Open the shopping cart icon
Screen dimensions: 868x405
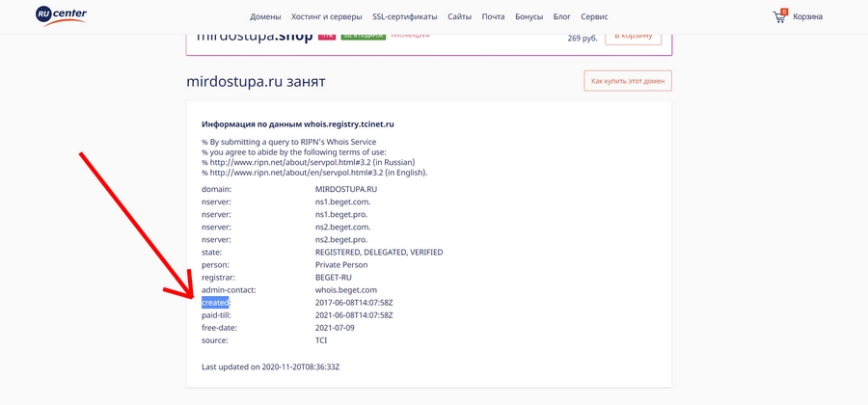(779, 16)
